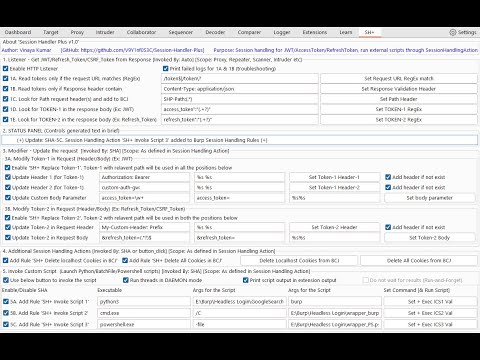Toggle 5C Add Rule SH+ Invoke Script 3
The height and width of the screenshot is (360, 480).
pyautogui.click(x=5, y=324)
